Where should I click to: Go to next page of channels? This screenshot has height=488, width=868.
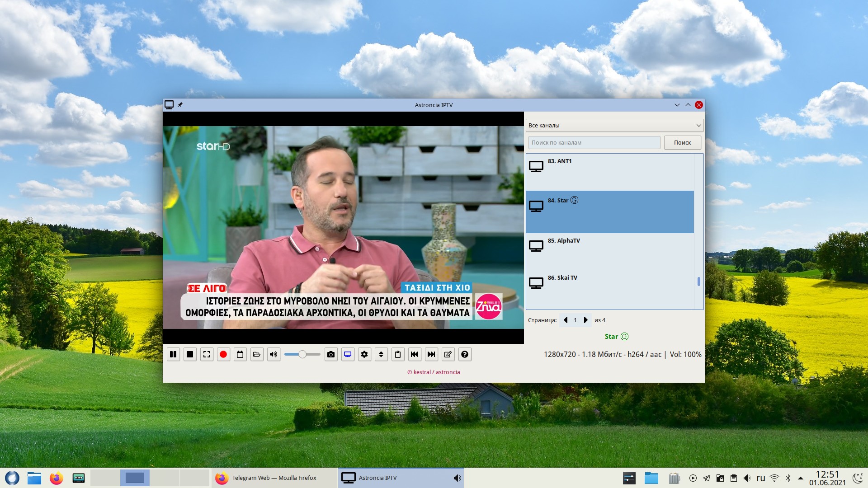(586, 320)
